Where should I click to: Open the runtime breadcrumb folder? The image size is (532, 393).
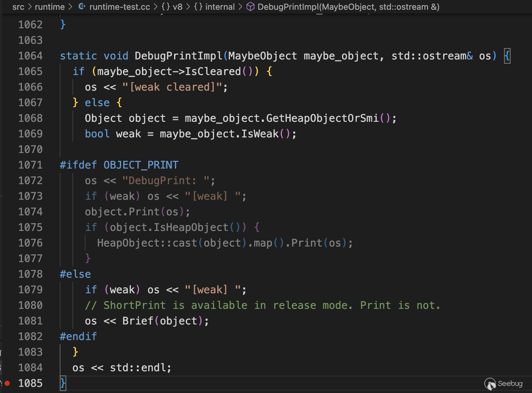pos(50,7)
